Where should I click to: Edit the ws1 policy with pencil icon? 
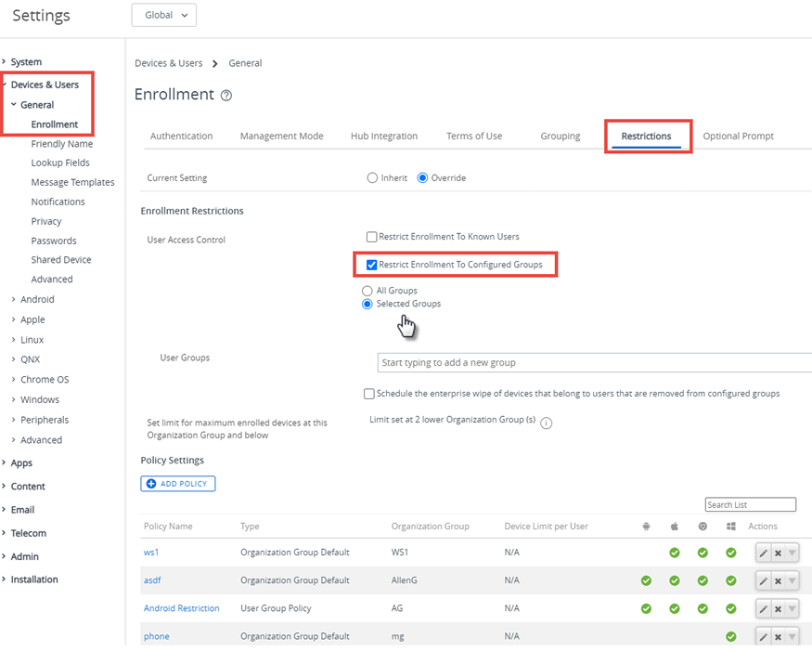(764, 553)
